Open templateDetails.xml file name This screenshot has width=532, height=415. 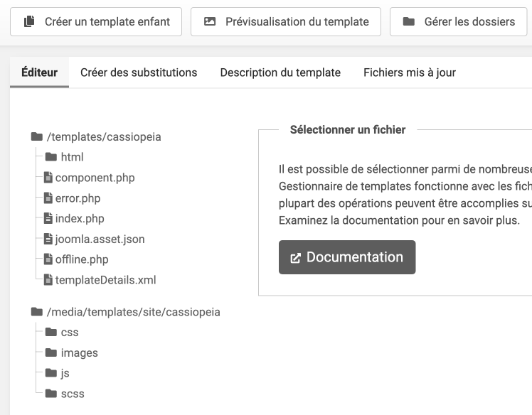pos(105,280)
